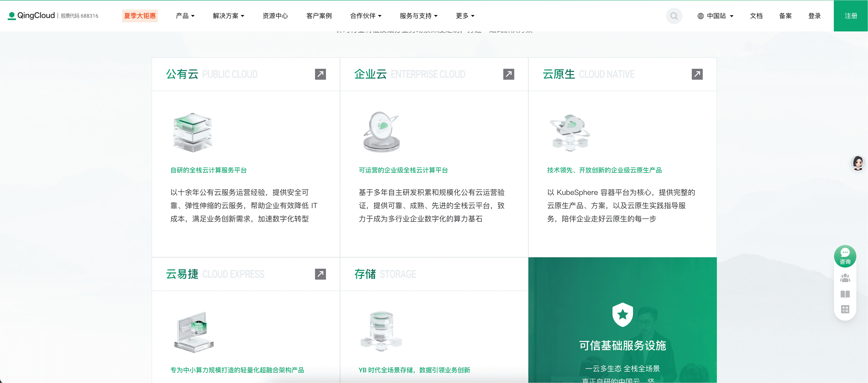Click the sidebar book documentation icon
Screen dimensions: 868x383
(x=845, y=294)
